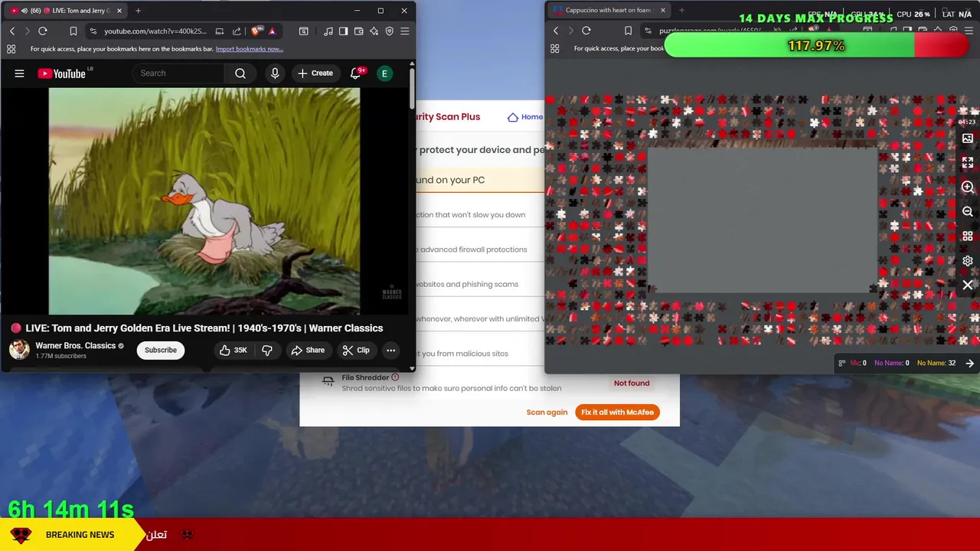Reload the YouTube page
The height and width of the screenshot is (551, 980).
(x=43, y=31)
